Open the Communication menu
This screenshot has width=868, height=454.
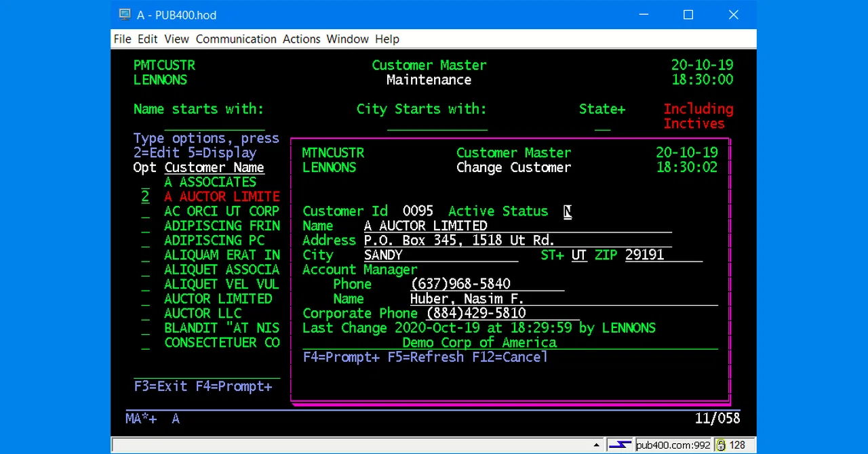tap(236, 39)
